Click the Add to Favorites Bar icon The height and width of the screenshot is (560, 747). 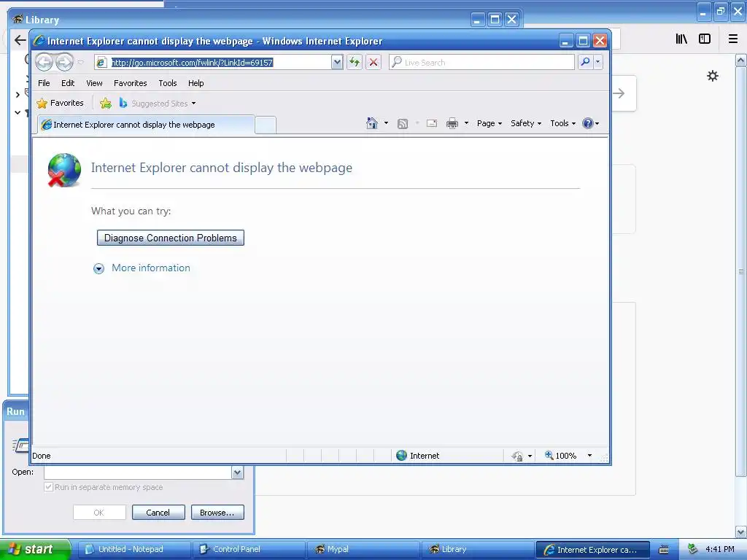coord(106,103)
